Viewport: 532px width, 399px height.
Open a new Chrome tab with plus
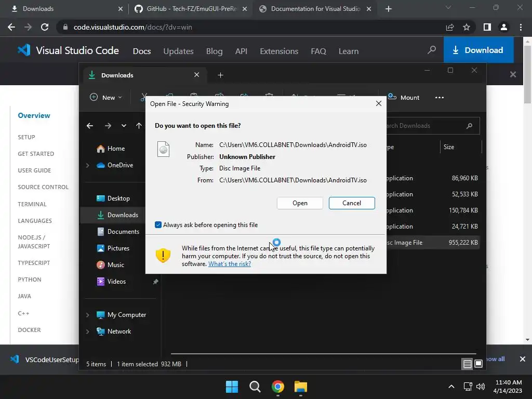(x=389, y=9)
